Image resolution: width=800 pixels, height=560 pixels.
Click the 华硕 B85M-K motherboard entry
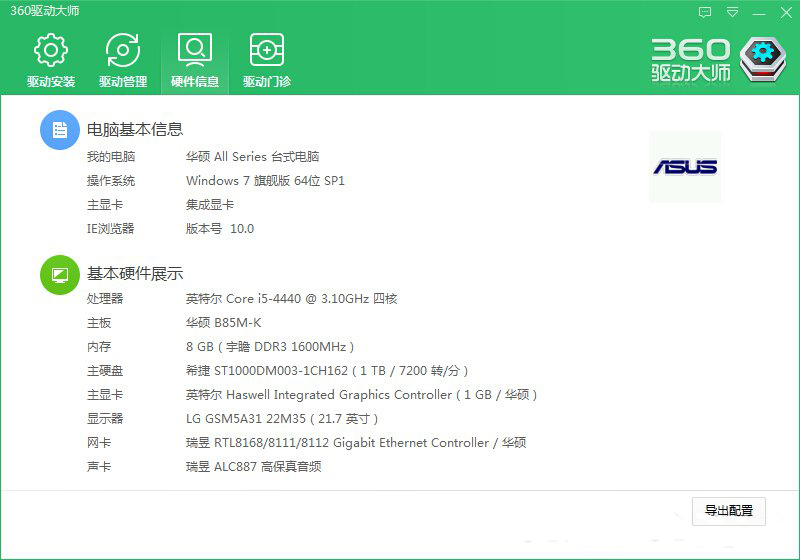tap(223, 322)
